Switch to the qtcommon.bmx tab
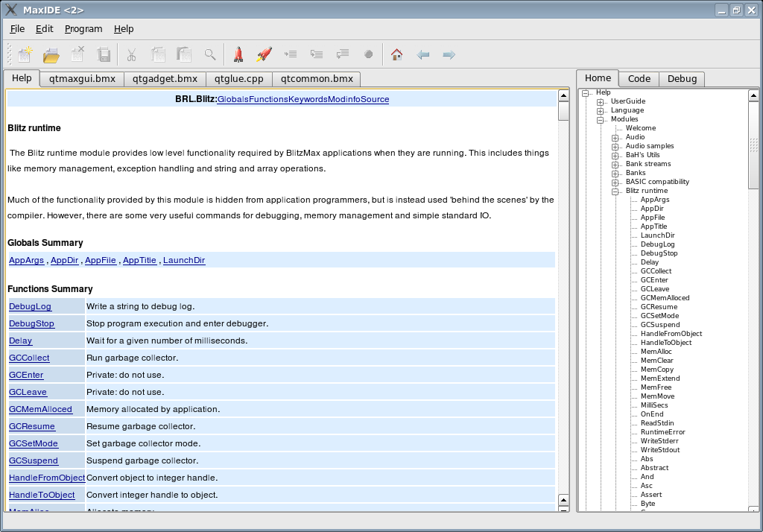The image size is (763, 532). pos(317,79)
